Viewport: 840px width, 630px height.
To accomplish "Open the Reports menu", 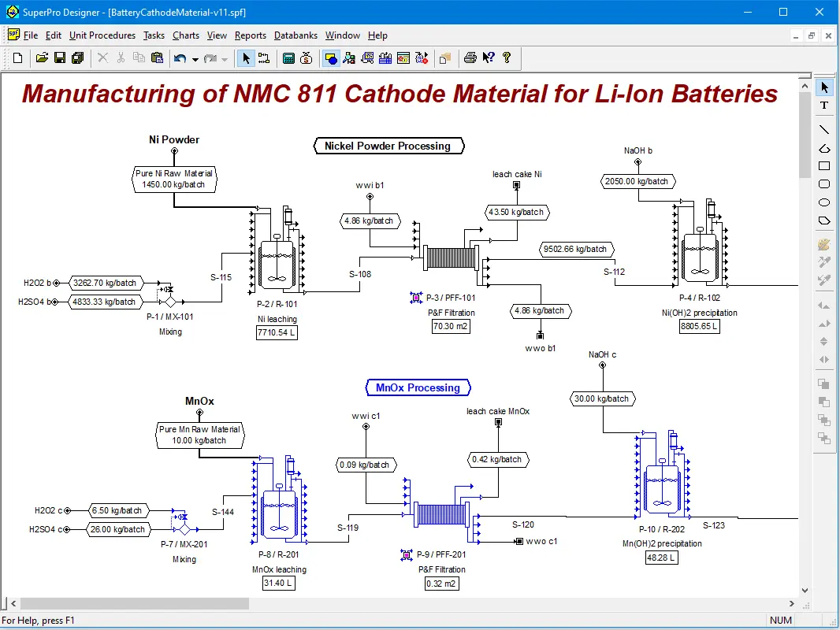I will [250, 35].
